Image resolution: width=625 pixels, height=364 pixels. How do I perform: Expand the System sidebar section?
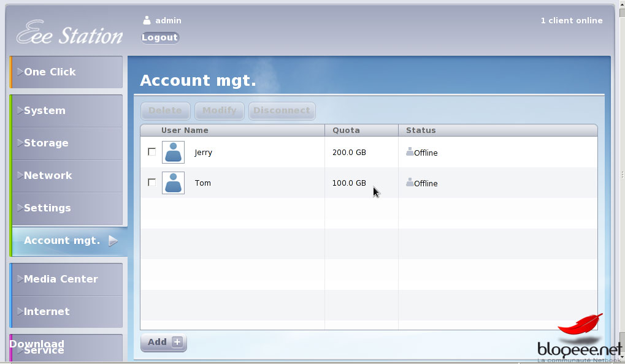click(44, 111)
